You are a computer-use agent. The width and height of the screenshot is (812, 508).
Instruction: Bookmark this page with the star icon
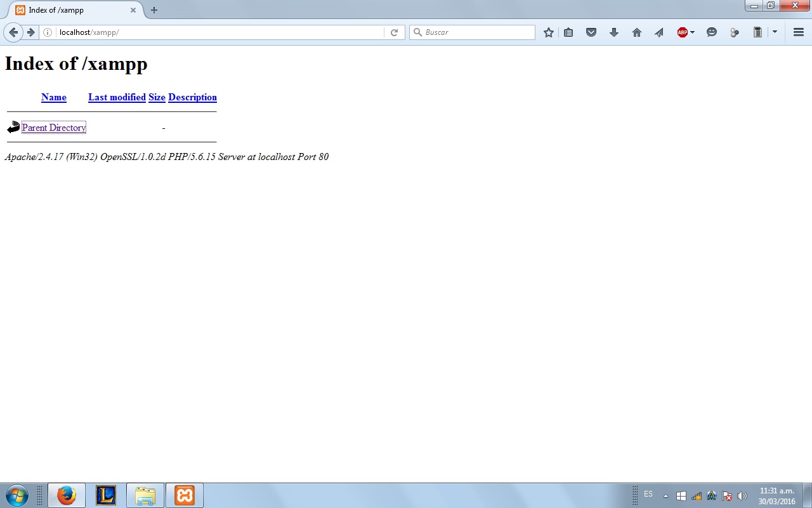click(x=549, y=32)
